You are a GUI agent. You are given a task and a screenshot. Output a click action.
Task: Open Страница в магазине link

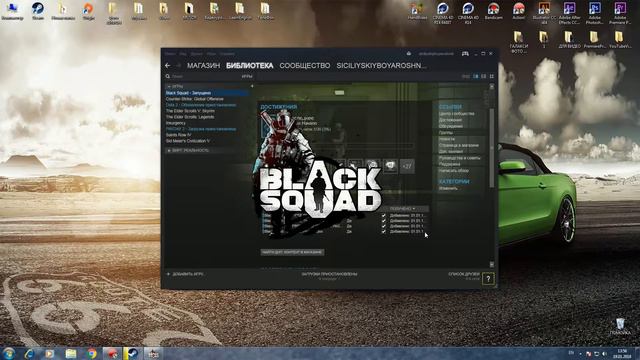(459, 145)
